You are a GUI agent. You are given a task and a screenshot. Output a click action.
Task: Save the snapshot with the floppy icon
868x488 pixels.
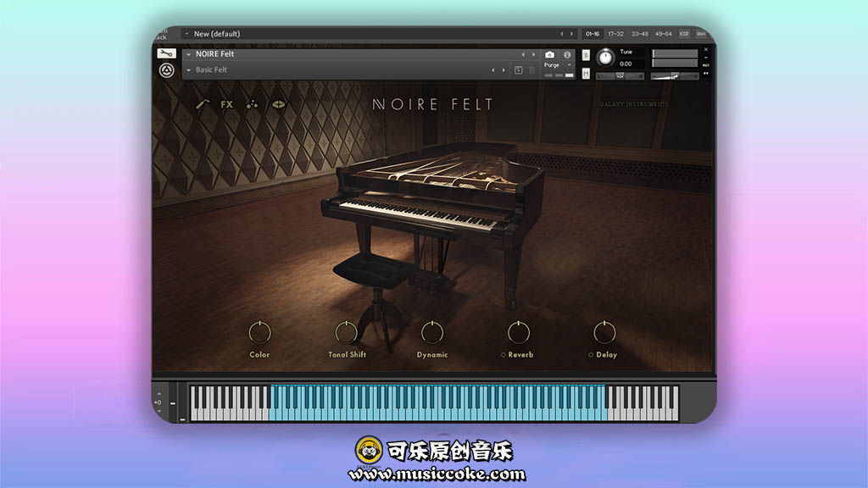click(518, 70)
